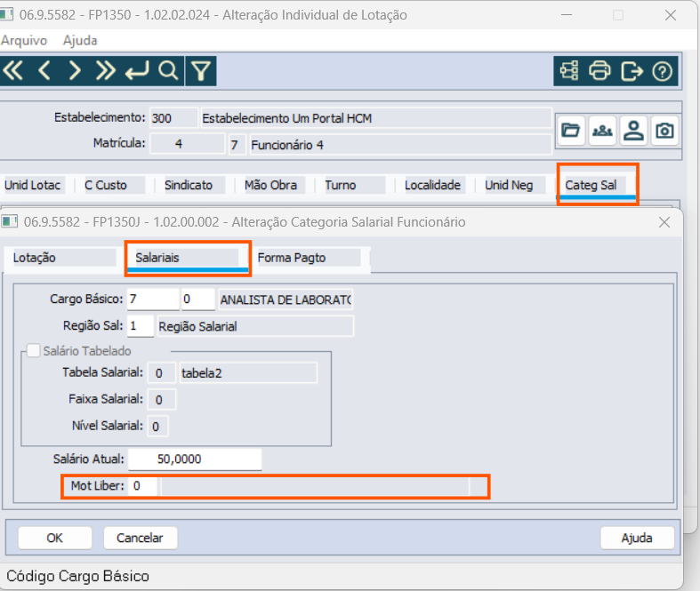Confirm with the OK button

[x=55, y=538]
